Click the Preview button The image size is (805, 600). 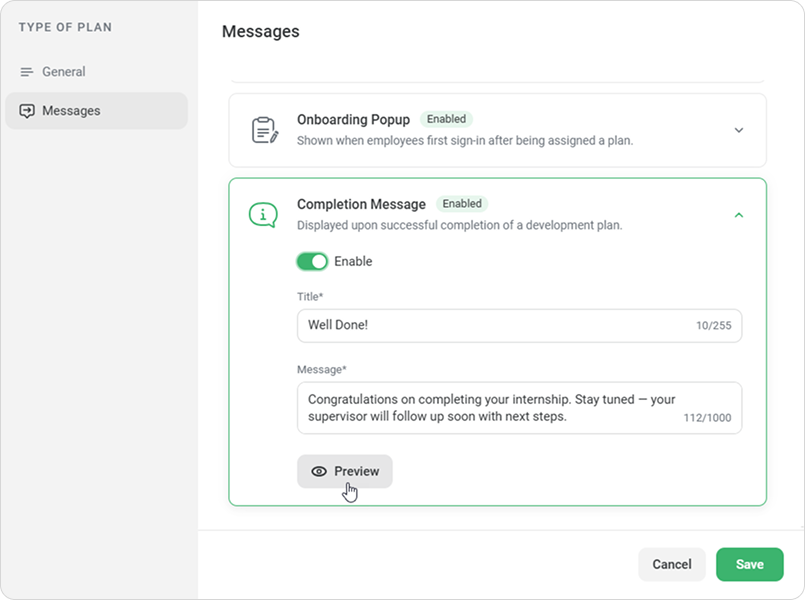click(344, 471)
